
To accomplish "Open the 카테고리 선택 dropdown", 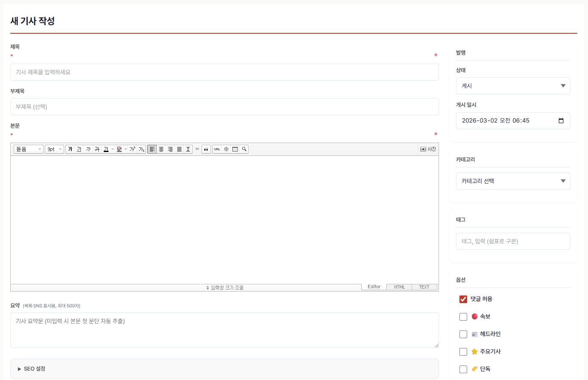I will point(513,181).
